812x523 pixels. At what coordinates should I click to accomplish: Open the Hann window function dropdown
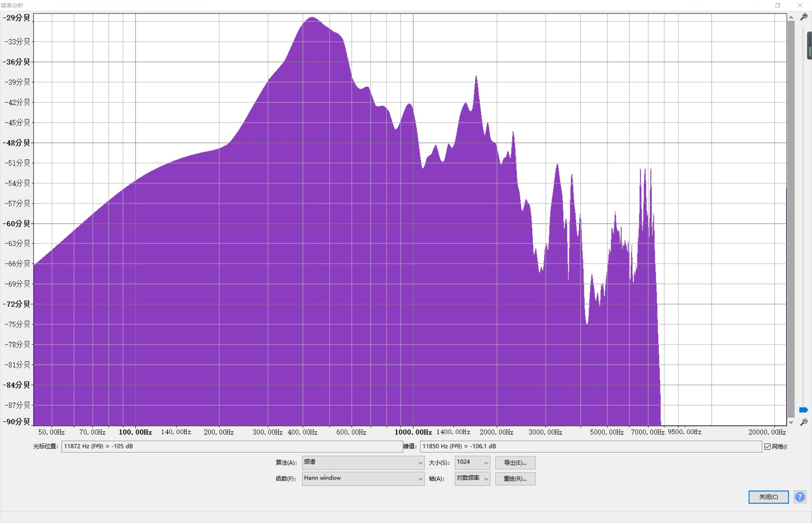pyautogui.click(x=363, y=479)
